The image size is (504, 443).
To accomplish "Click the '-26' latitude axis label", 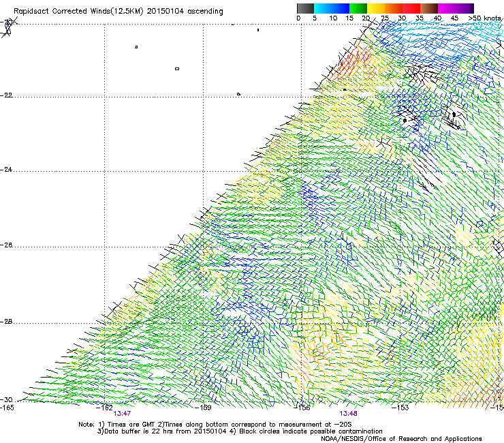I will coord(6,245).
